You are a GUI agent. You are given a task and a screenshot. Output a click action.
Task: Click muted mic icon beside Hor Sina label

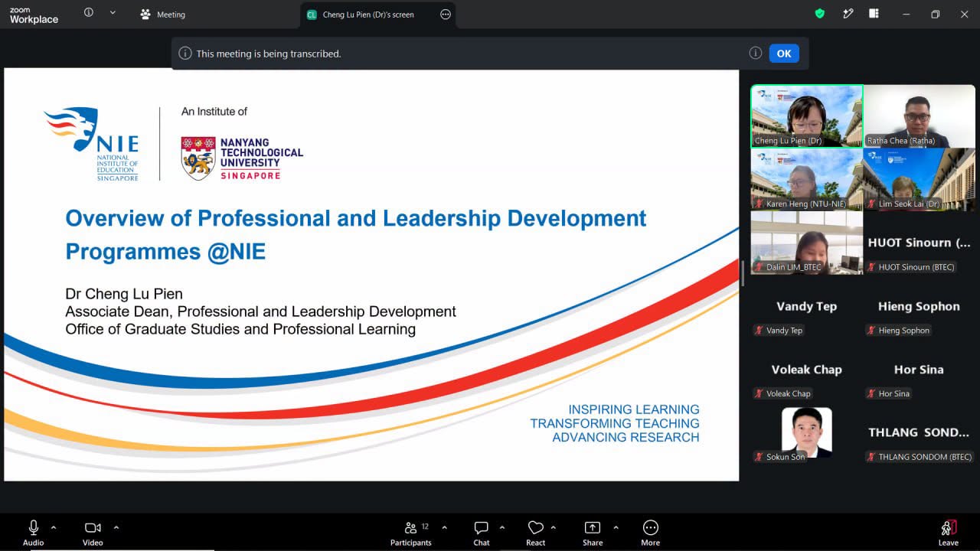click(871, 394)
